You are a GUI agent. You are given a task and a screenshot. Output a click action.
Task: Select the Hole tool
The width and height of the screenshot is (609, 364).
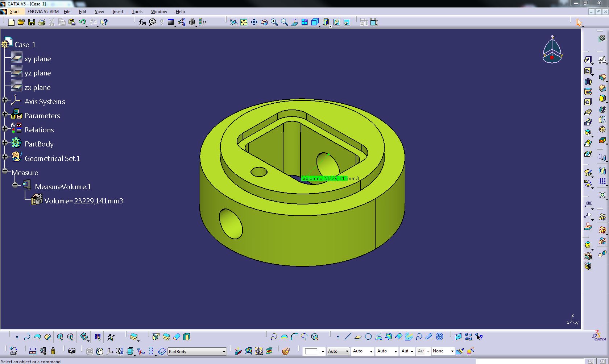[588, 102]
